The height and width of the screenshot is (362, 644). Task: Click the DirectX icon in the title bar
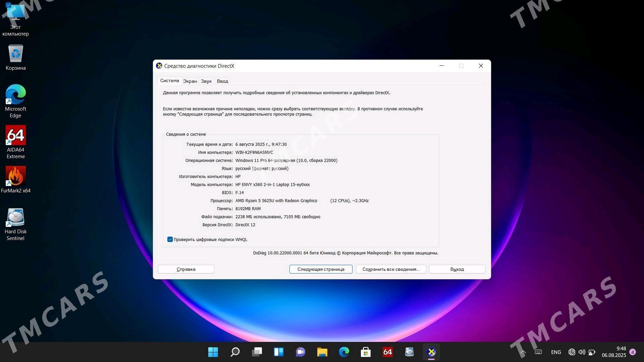[159, 66]
